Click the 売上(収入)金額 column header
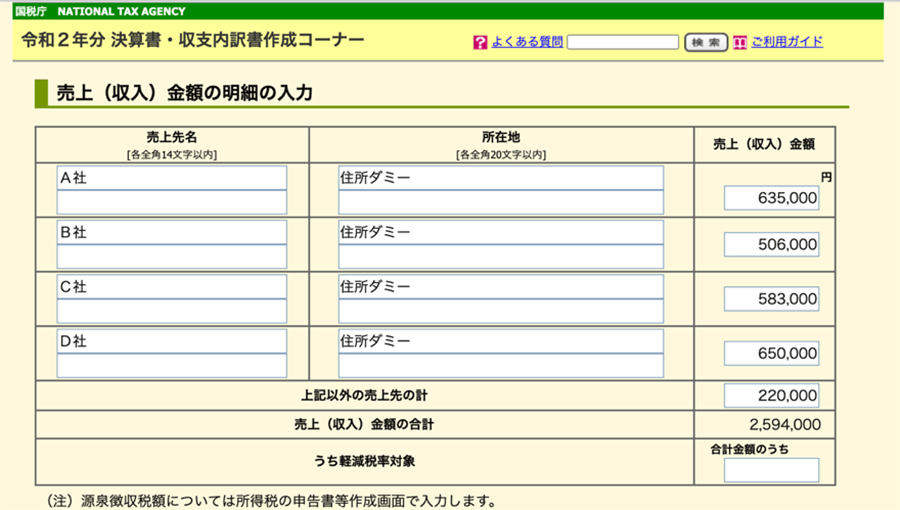This screenshot has width=900, height=510. (764, 145)
